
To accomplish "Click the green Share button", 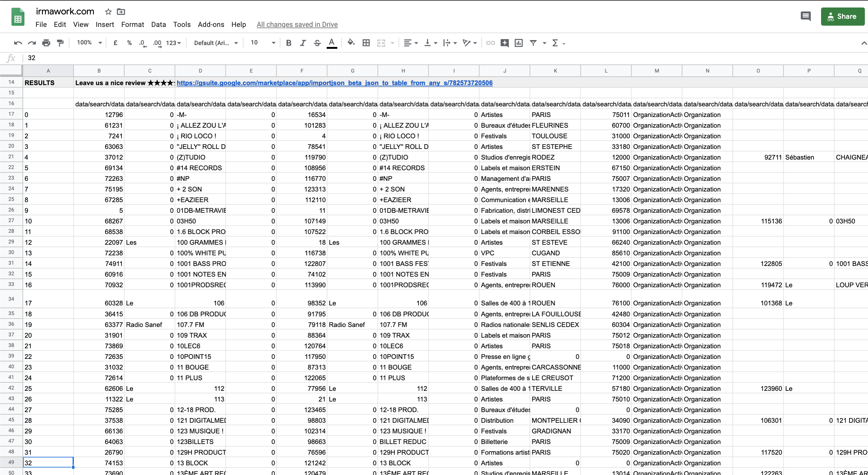I will (x=842, y=16).
